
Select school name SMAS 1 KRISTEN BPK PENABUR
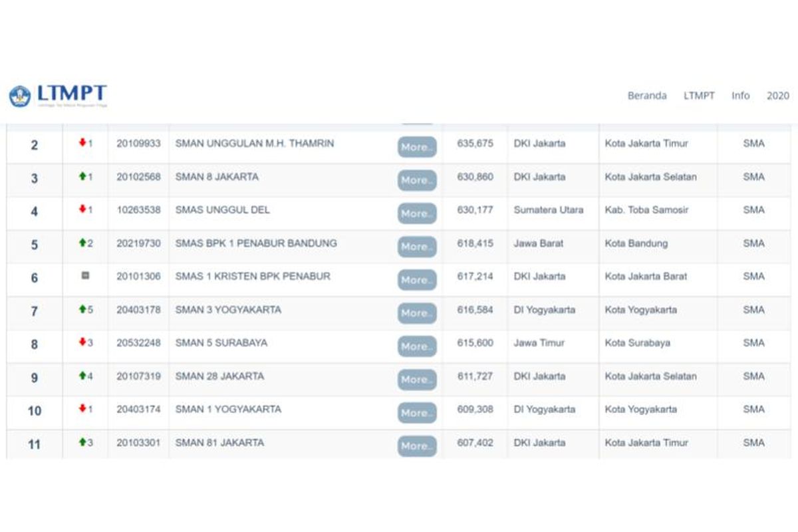[253, 276]
